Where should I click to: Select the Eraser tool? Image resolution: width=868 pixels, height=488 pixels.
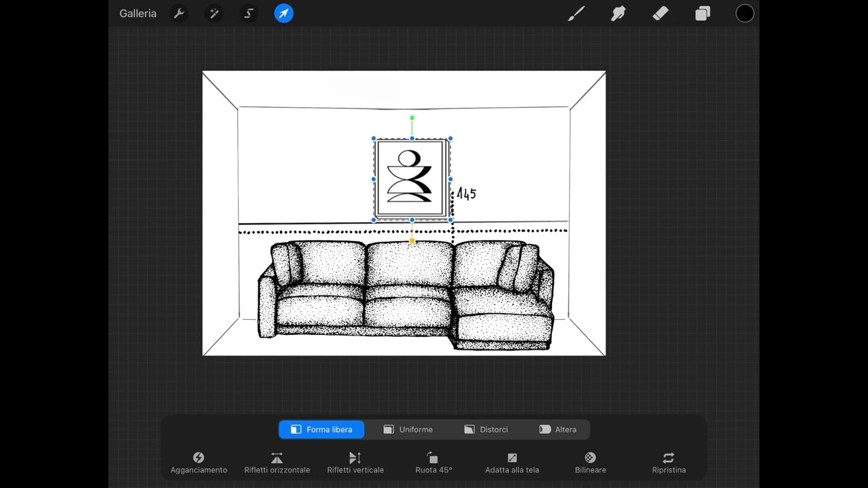660,14
